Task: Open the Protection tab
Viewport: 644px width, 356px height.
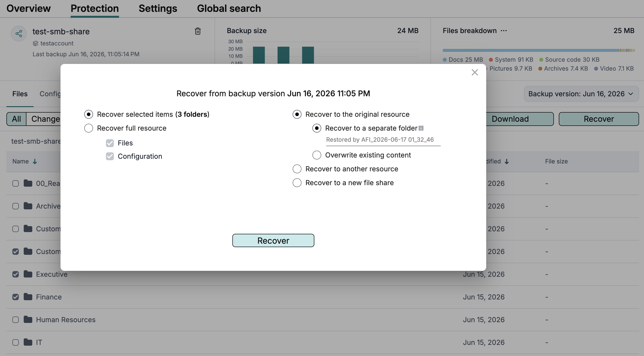Action: 95,8
